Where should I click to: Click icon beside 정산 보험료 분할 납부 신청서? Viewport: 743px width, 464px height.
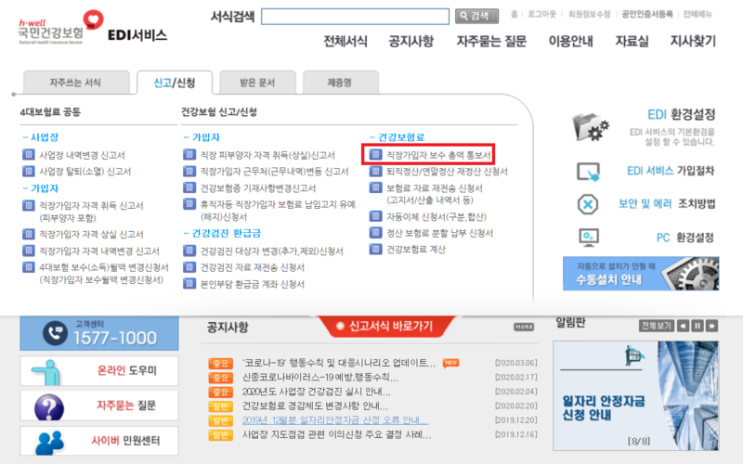coord(376,232)
